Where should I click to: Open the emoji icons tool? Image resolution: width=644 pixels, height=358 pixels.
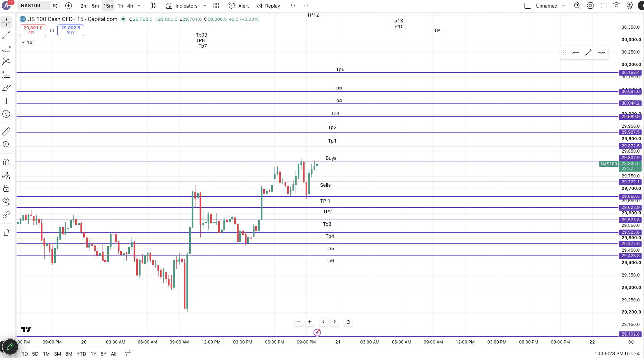click(6, 114)
